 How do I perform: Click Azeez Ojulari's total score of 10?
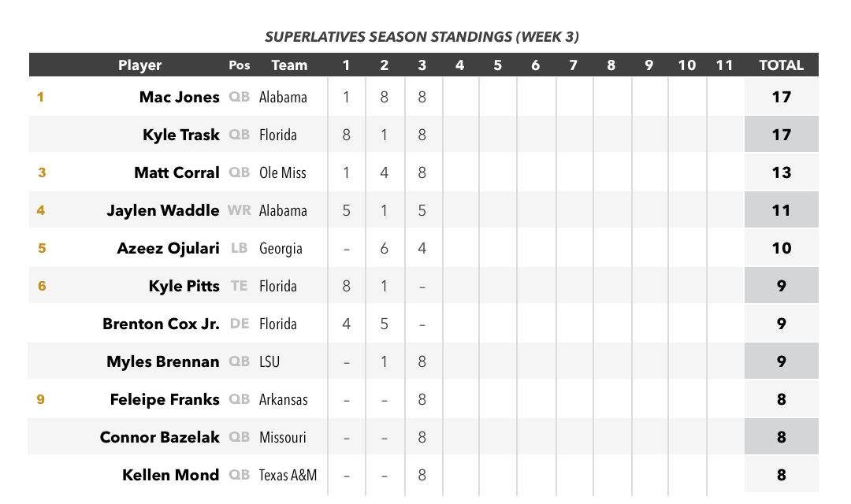(781, 248)
